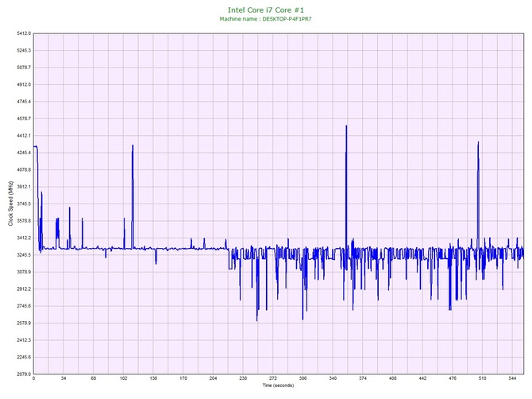Screen dimensions: 532x399
Task: Click the 68 tick on time axis
Action: coord(94,378)
